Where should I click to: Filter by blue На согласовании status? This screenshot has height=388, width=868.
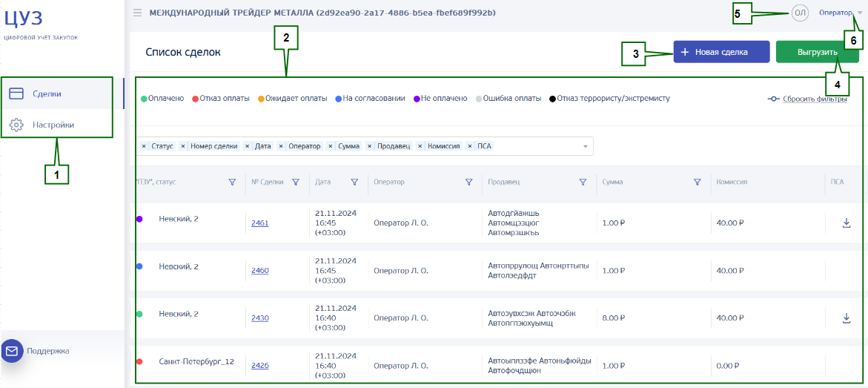[x=371, y=99]
